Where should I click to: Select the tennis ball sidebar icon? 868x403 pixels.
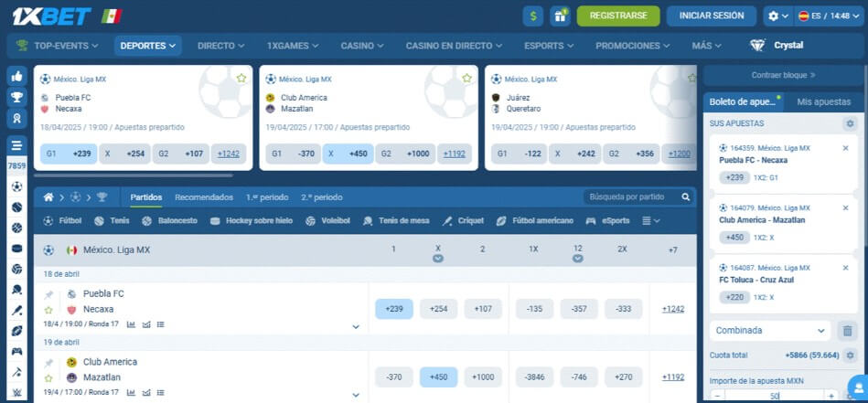(17, 207)
